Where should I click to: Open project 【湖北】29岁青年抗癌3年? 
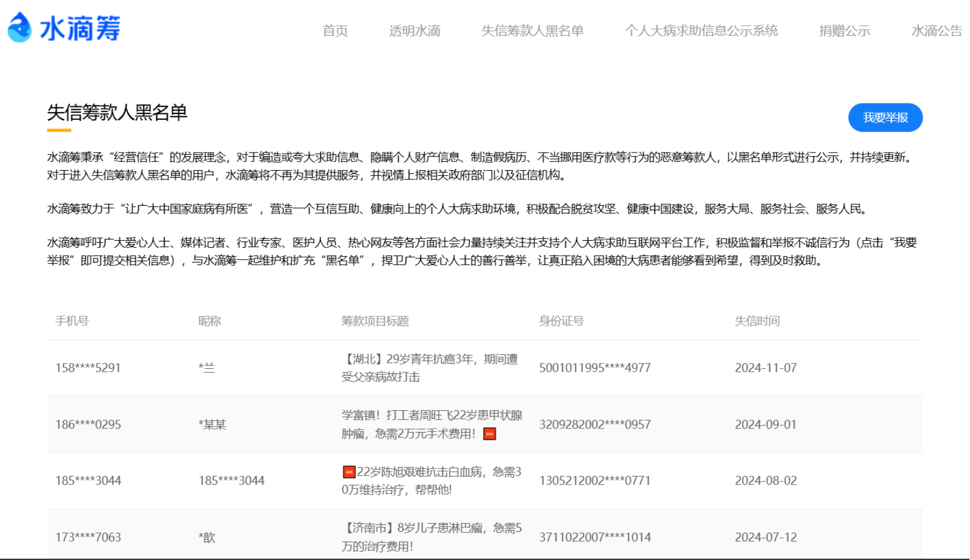(x=430, y=368)
